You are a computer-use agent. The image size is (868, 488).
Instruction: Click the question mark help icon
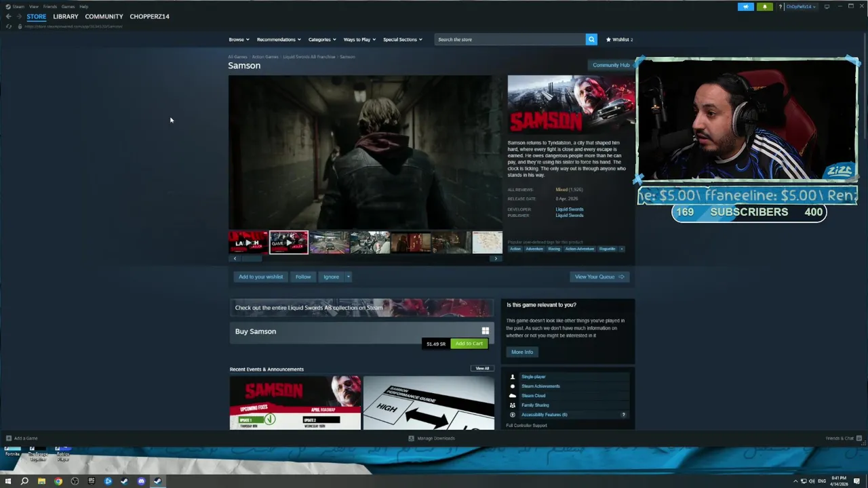[780, 7]
